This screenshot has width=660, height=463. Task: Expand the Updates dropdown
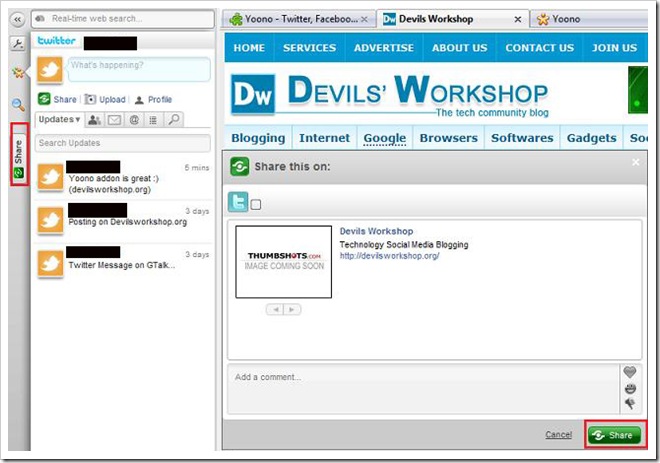(x=59, y=120)
